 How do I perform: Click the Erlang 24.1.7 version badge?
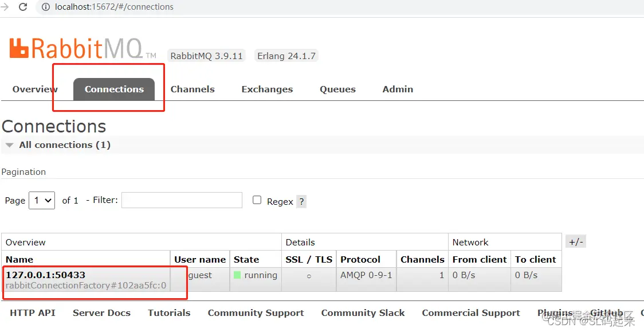point(286,56)
